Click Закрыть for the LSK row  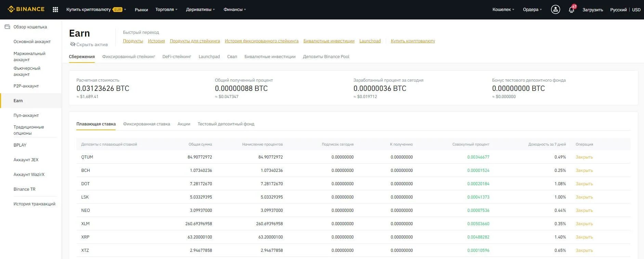pos(584,197)
